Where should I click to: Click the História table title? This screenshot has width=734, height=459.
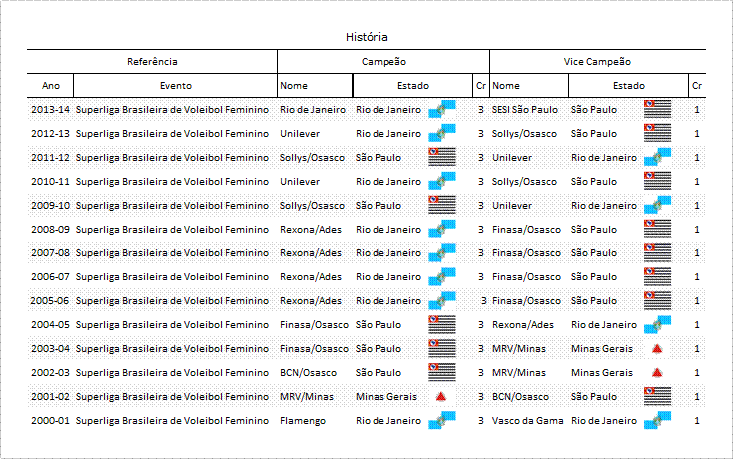point(367,37)
